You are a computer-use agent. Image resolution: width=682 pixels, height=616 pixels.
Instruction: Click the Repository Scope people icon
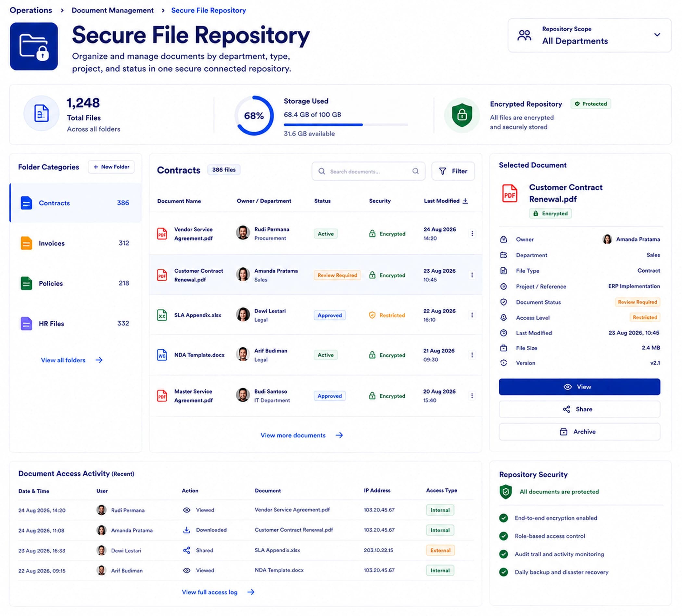[524, 35]
